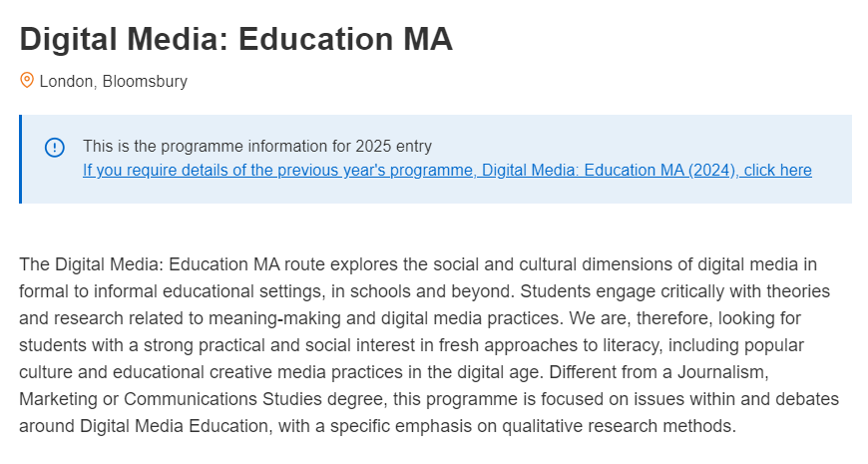Click the word 'Bloomsbury' under the title
The width and height of the screenshot is (868, 464).
pyautogui.click(x=145, y=82)
